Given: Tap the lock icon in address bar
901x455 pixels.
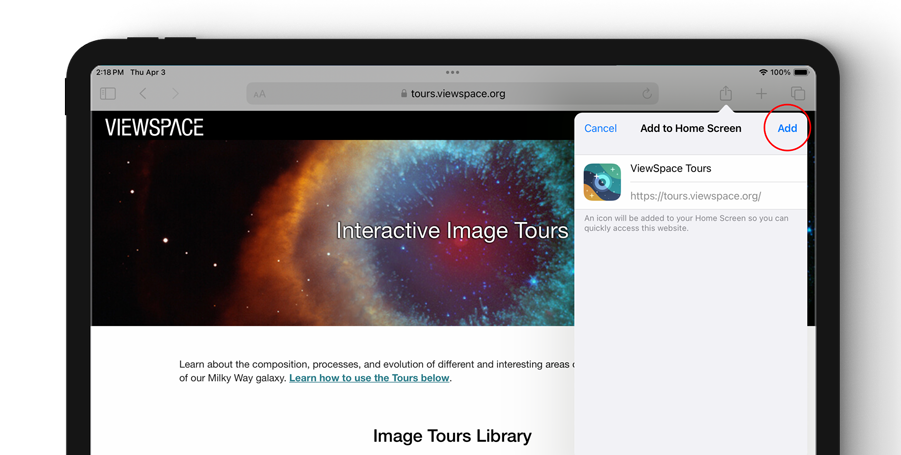Looking at the screenshot, I should point(404,94).
